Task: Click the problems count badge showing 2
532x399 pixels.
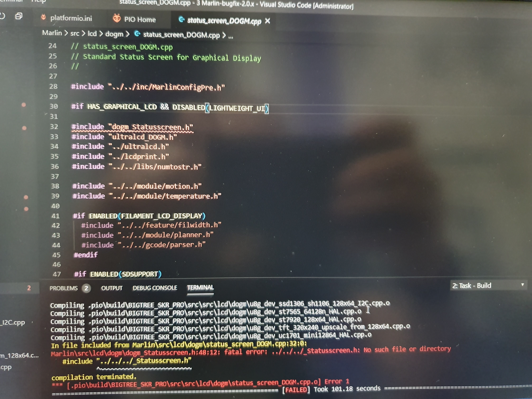Action: point(86,288)
